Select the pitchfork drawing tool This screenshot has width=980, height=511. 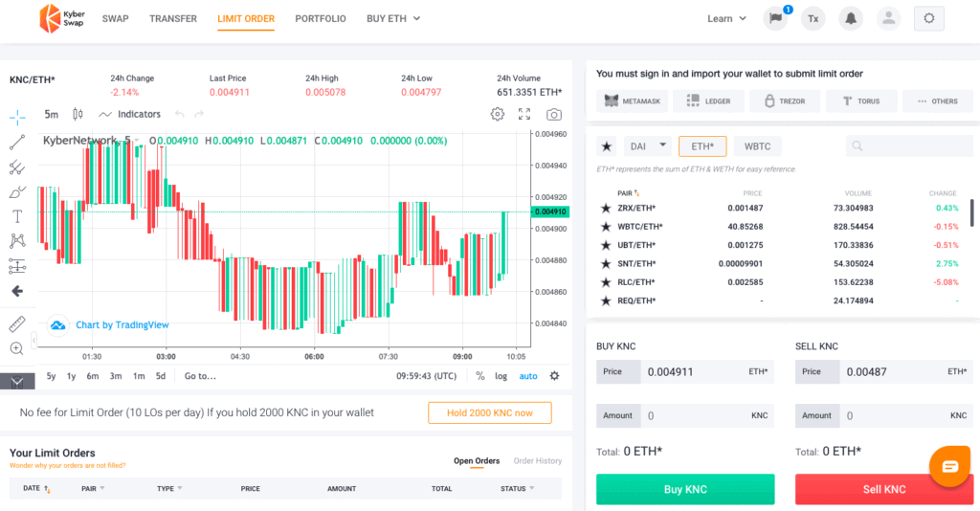17,167
